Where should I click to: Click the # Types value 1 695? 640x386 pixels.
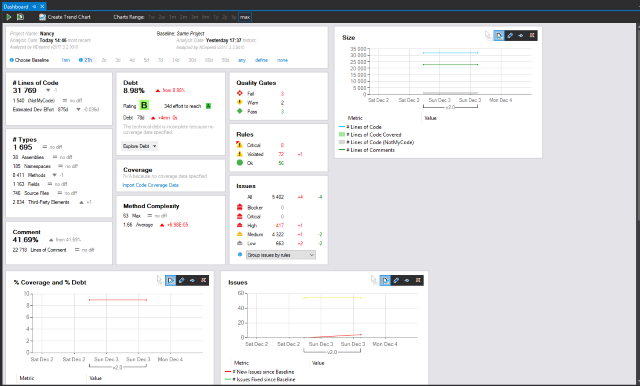click(x=22, y=147)
